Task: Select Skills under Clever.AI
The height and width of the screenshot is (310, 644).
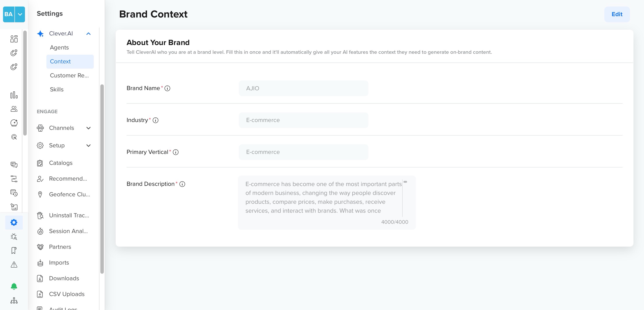Action: pyautogui.click(x=57, y=89)
